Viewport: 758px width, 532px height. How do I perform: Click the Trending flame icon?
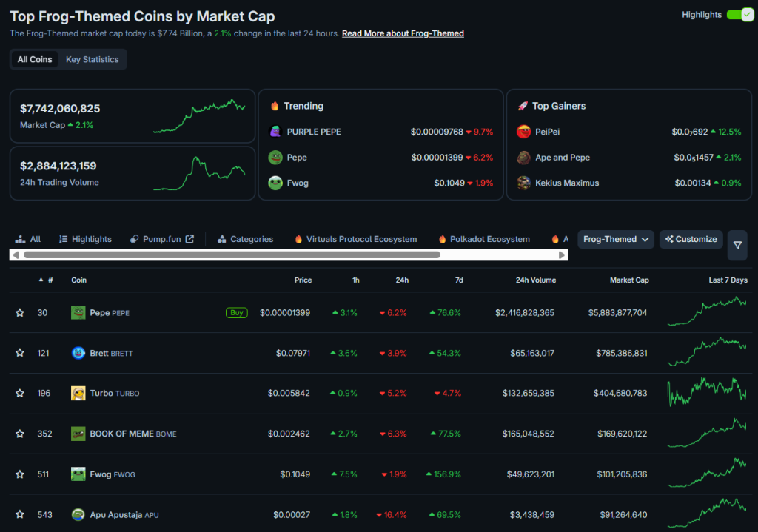[275, 106]
